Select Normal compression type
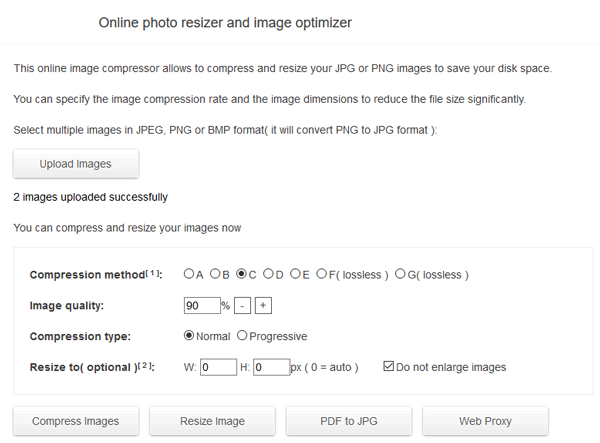The image size is (600, 443). pyautogui.click(x=189, y=336)
